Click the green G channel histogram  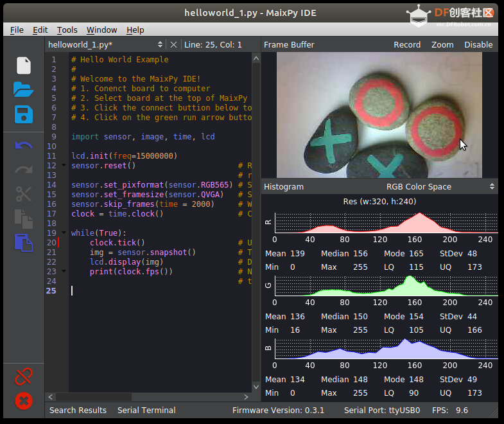point(387,286)
